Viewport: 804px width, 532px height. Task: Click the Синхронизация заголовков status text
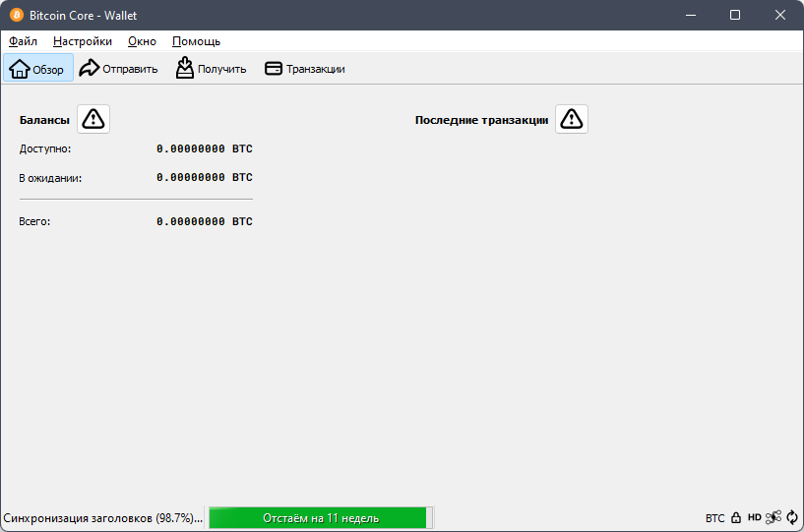click(102, 517)
